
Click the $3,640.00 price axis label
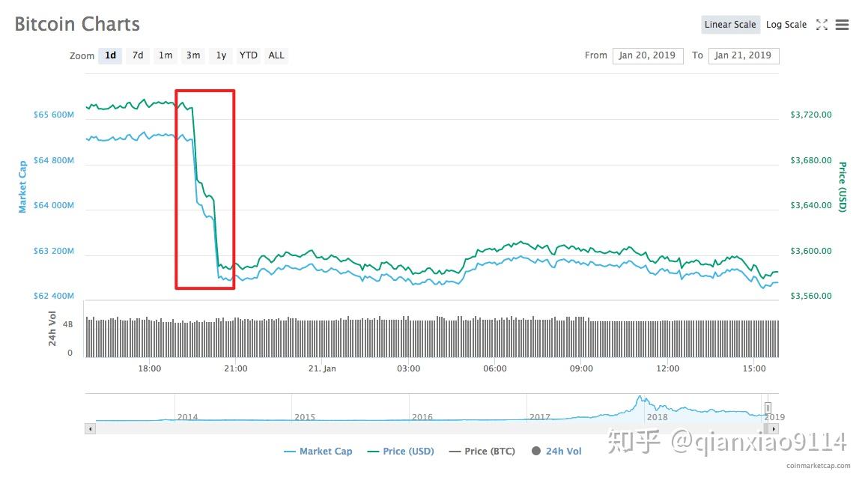810,205
